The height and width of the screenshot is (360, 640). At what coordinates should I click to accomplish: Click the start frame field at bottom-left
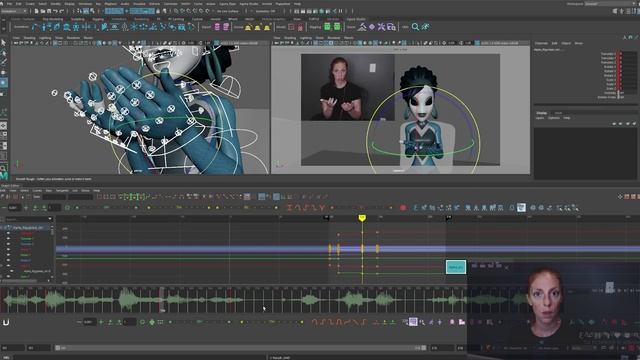pos(12,348)
